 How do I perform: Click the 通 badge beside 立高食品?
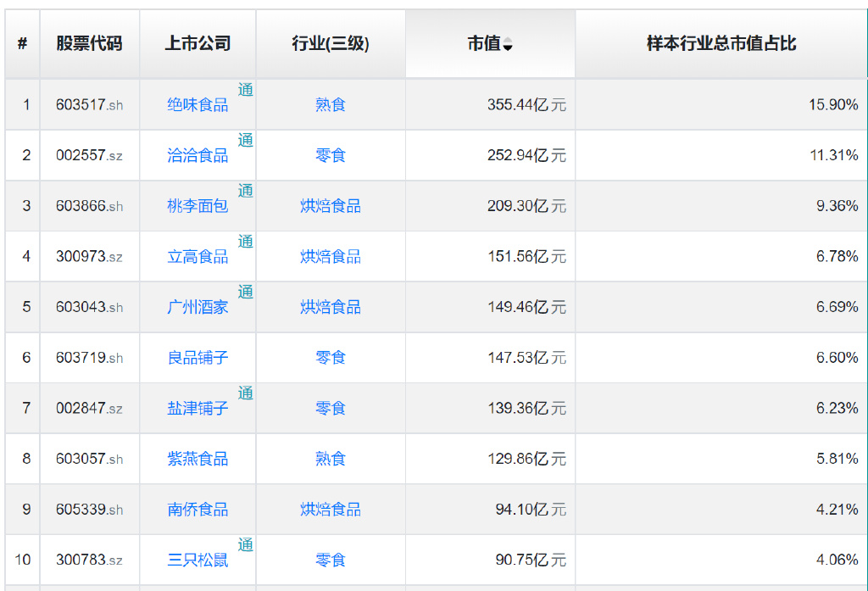246,242
